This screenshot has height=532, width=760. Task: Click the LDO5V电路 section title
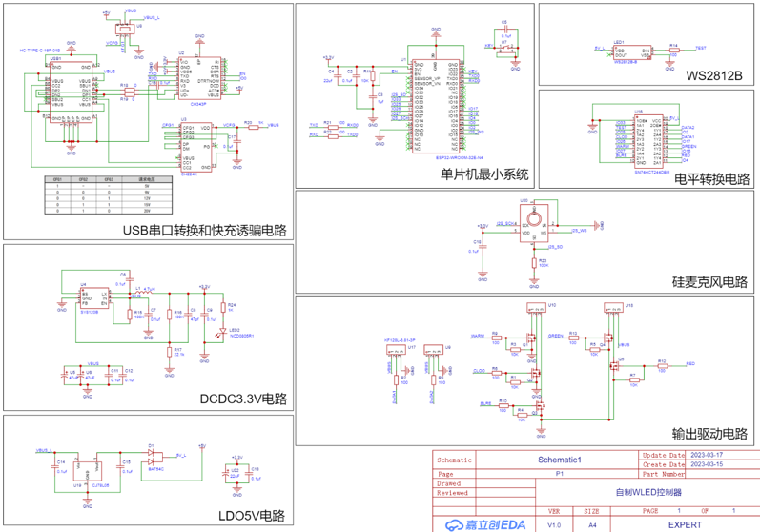(252, 516)
